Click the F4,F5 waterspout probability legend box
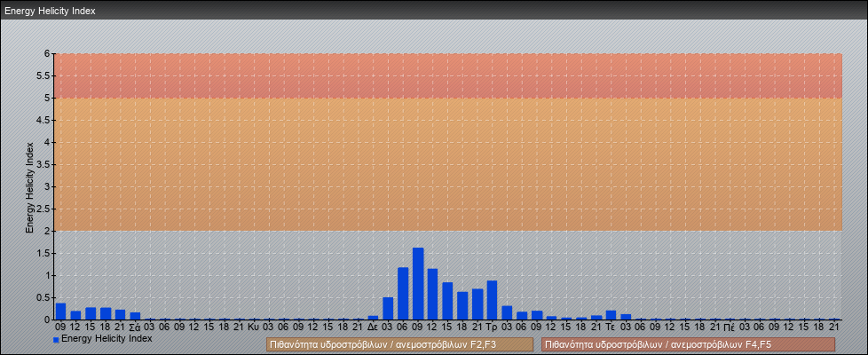 [x=688, y=344]
